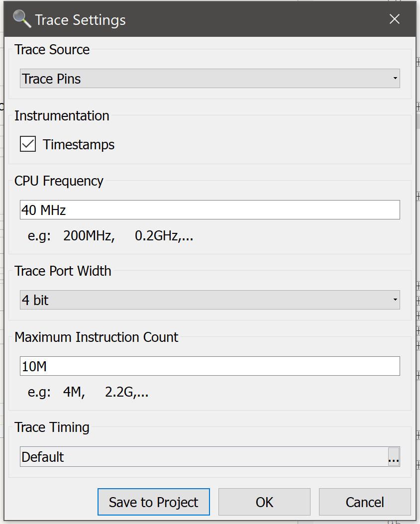Click the Trace Port Width dropdown arrow
The height and width of the screenshot is (524, 420).
click(x=395, y=300)
